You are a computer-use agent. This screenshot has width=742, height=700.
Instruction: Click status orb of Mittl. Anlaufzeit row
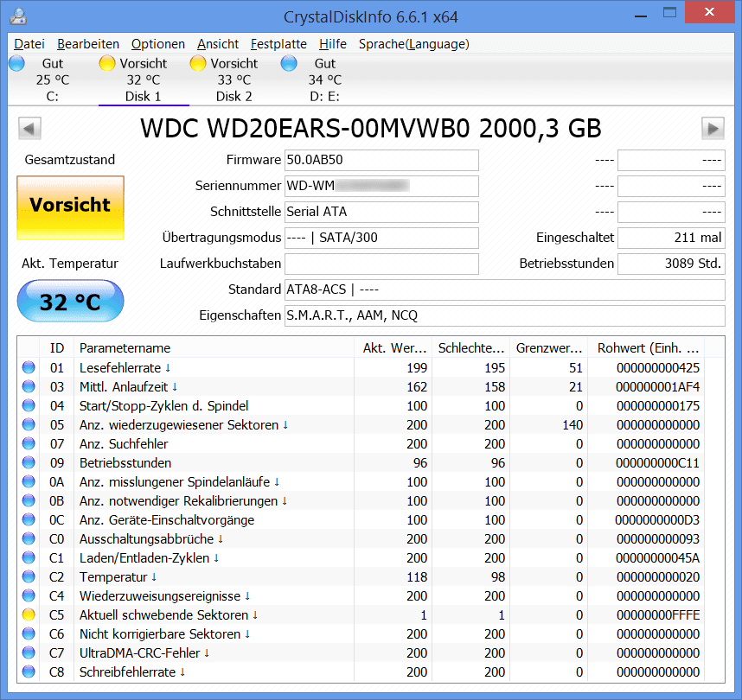[29, 386]
